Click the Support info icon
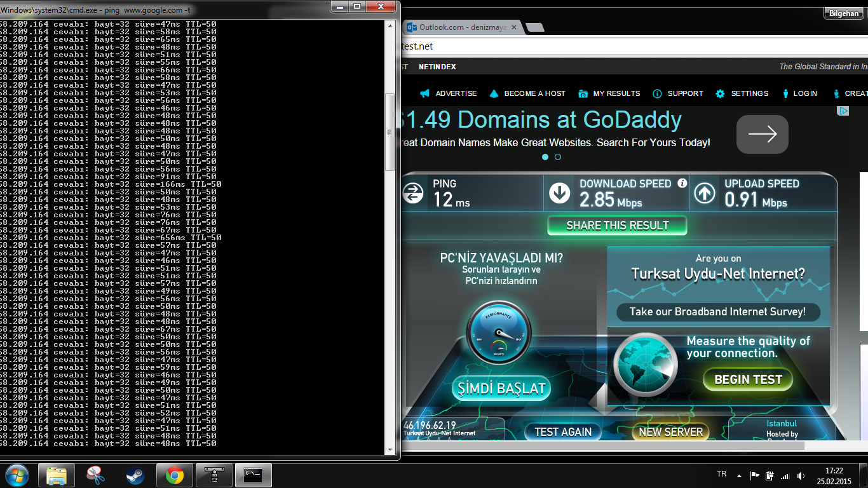The width and height of the screenshot is (868, 488). pos(657,93)
